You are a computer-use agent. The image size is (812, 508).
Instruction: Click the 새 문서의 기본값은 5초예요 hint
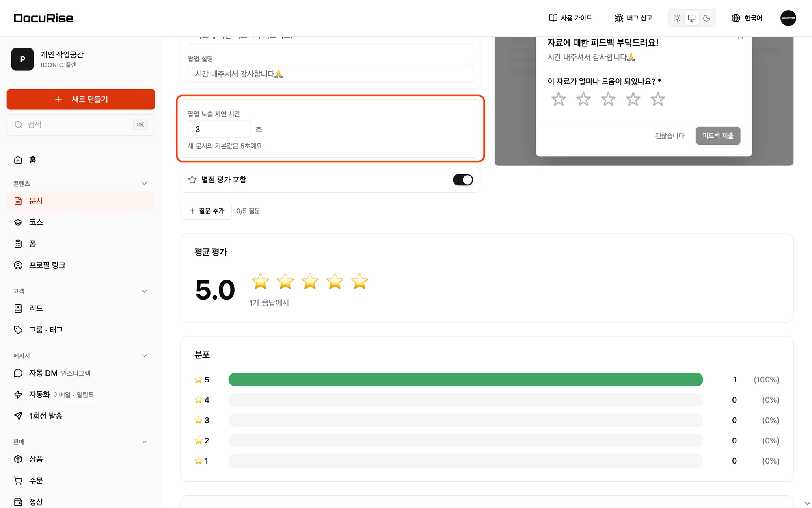(226, 146)
